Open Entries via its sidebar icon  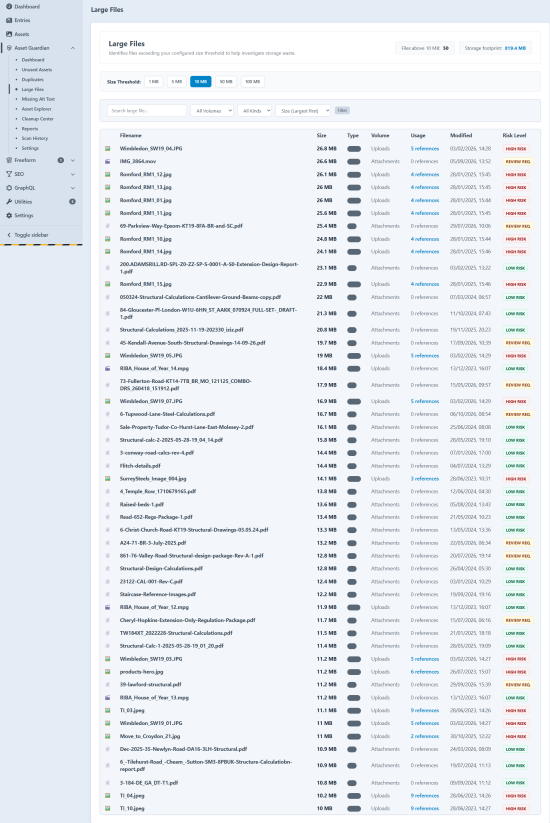tap(9, 20)
